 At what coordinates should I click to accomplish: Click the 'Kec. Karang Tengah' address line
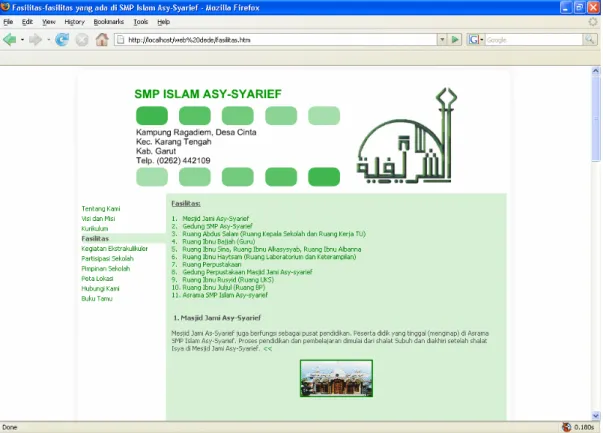tap(174, 142)
